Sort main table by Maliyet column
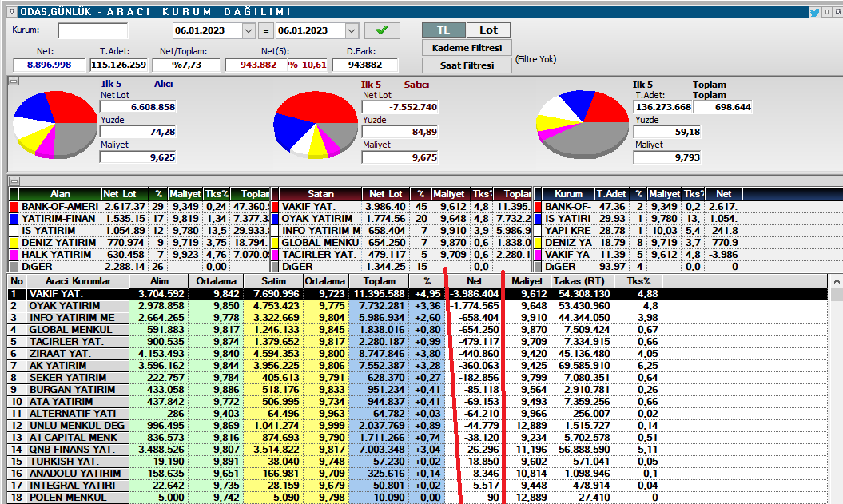The height and width of the screenshot is (504, 843). click(x=527, y=281)
